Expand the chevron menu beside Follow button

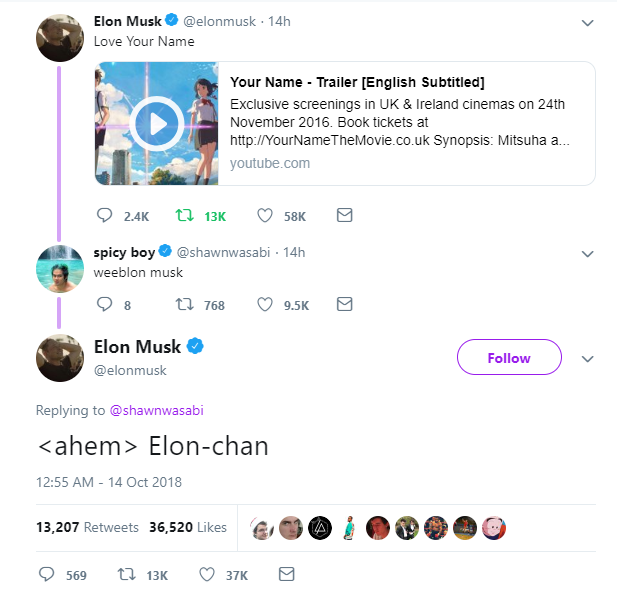(x=587, y=359)
